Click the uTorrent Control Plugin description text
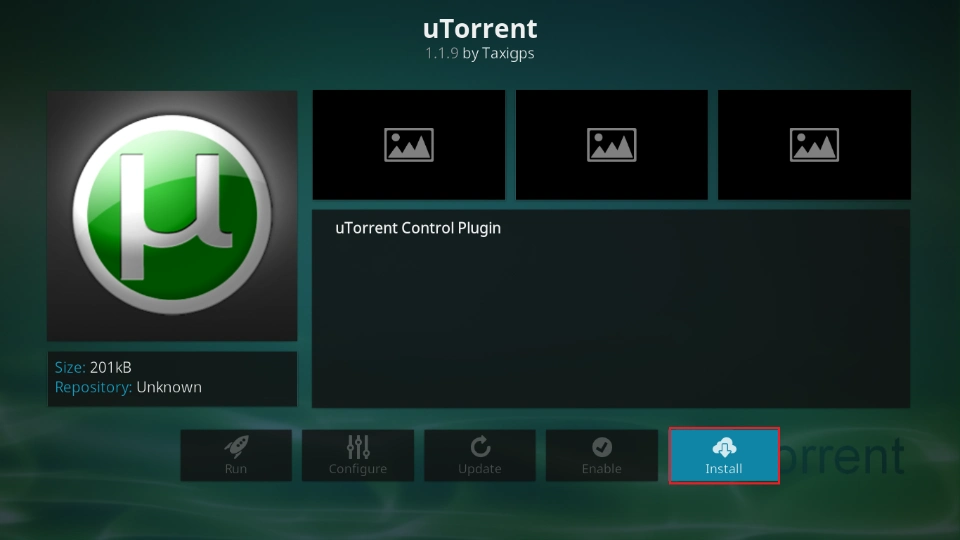Viewport: 960px width, 540px height. click(x=418, y=228)
